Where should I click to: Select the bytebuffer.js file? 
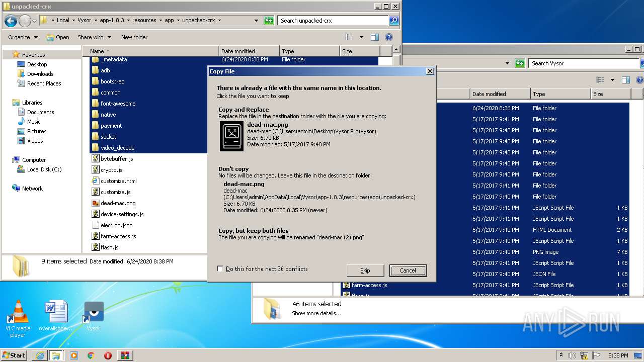point(116,159)
